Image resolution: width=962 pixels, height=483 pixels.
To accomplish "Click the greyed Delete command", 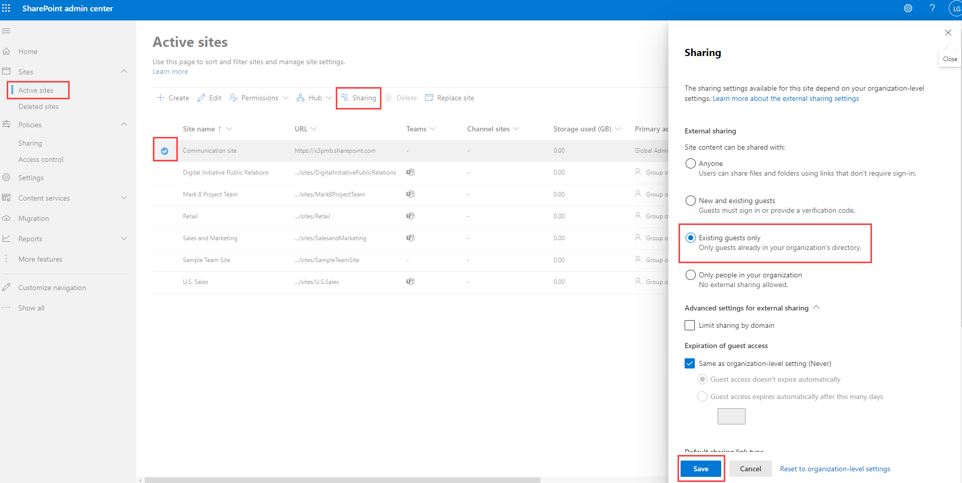I will click(x=401, y=98).
